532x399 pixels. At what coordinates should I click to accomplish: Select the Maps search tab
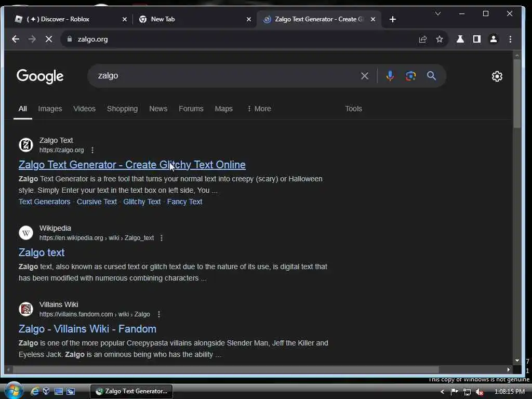(223, 109)
